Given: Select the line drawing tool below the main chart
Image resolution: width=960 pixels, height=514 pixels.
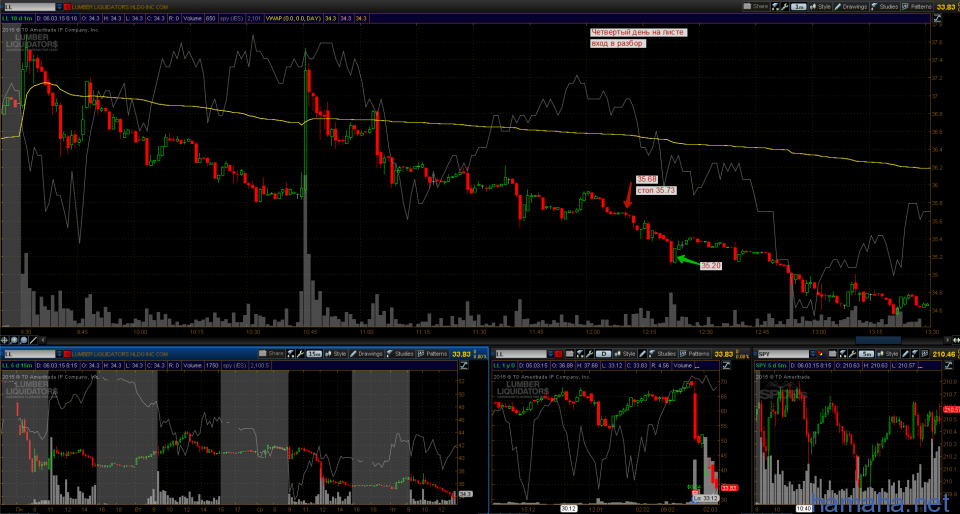Looking at the screenshot, I should point(33,340).
